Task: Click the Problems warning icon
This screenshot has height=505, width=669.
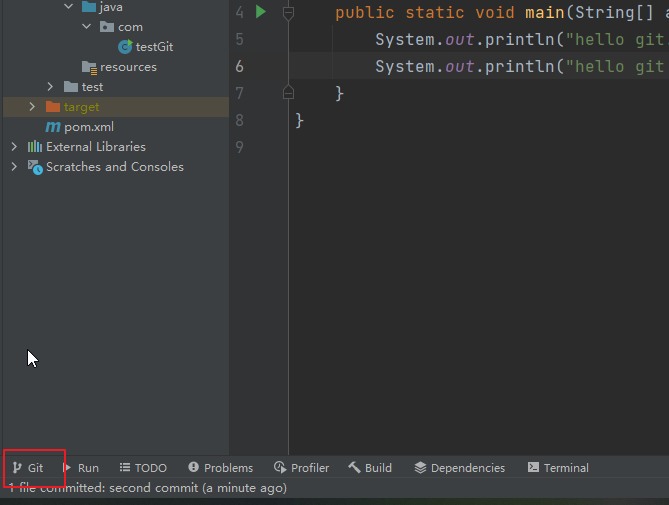Action: (193, 467)
